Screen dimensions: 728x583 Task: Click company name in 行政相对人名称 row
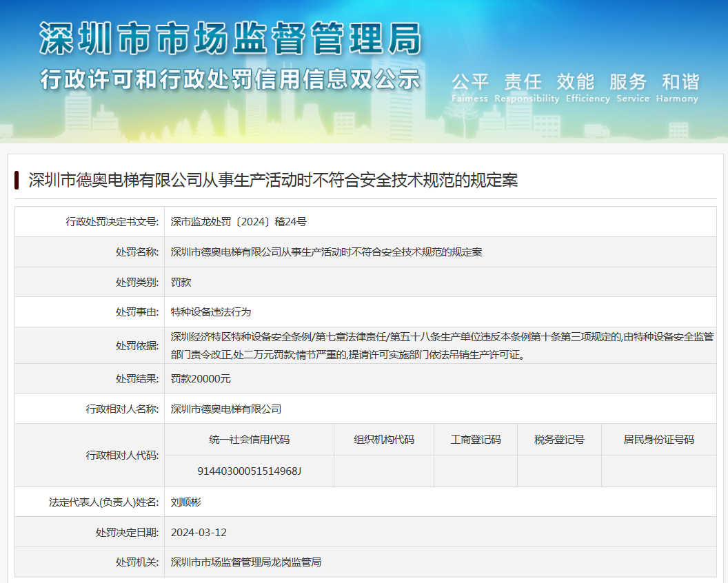[226, 409]
